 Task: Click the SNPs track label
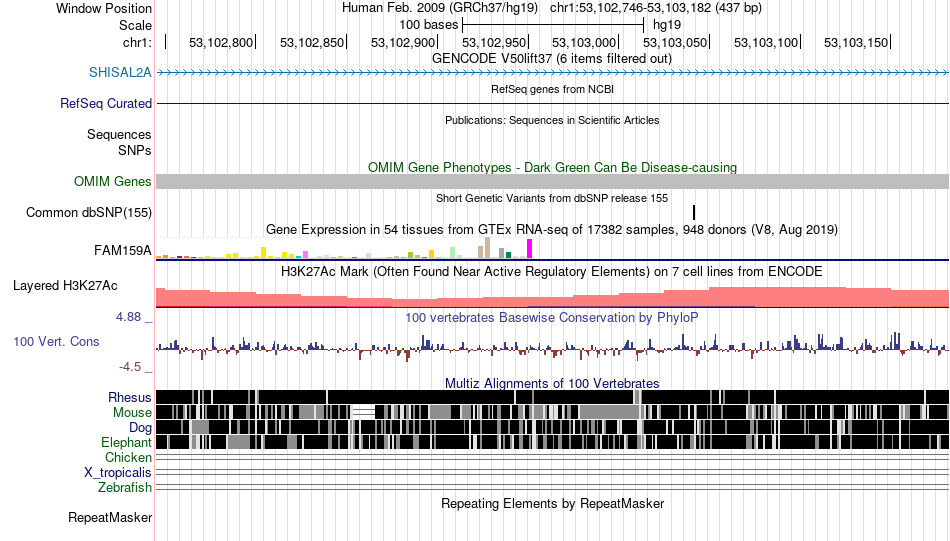click(135, 150)
